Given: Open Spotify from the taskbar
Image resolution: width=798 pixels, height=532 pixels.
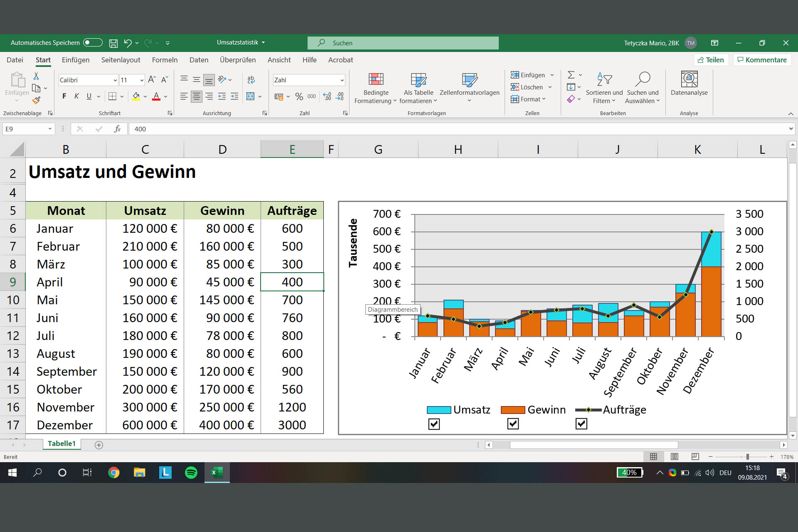Looking at the screenshot, I should 191,473.
